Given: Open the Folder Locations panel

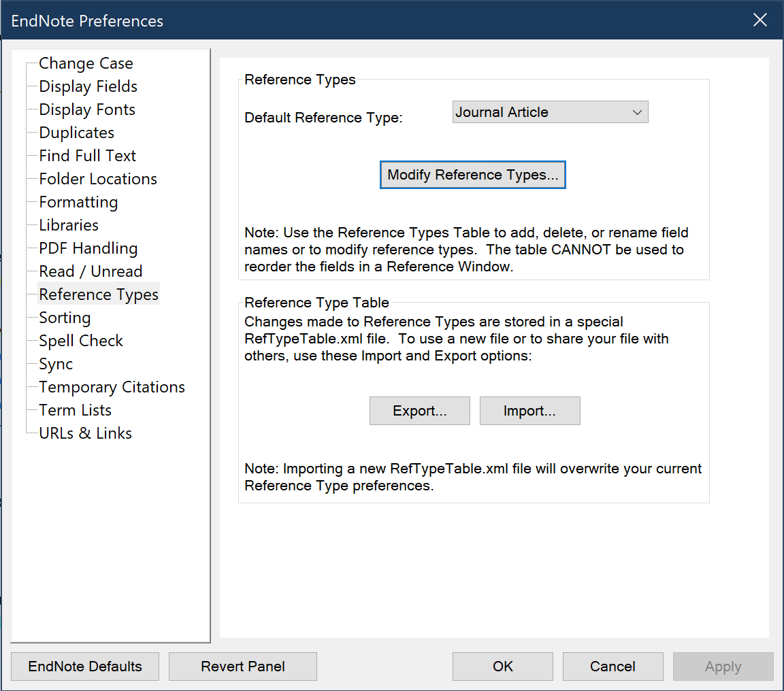Looking at the screenshot, I should click(98, 179).
